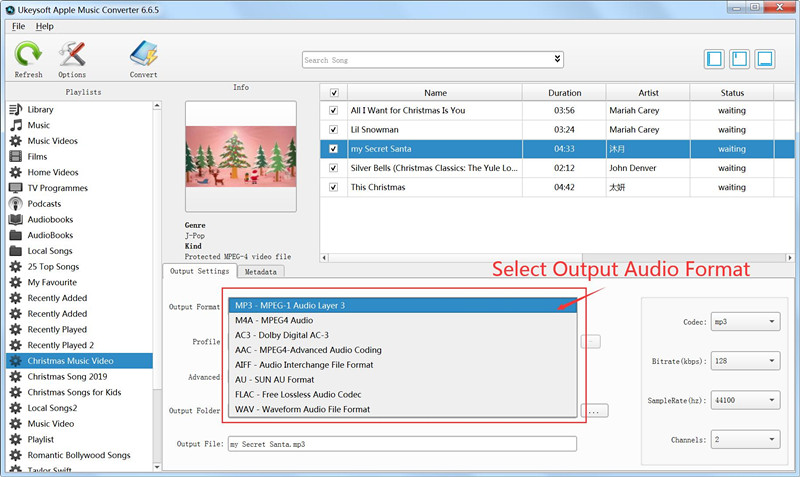Choose M4A - MPEG4 Audio format
Image resolution: width=800 pixels, height=477 pixels.
(403, 320)
